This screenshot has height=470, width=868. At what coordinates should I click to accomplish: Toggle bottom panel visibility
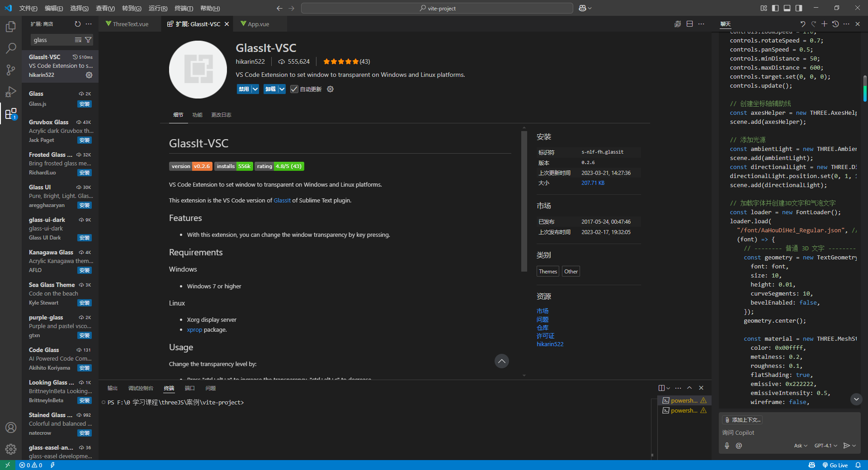(787, 8)
